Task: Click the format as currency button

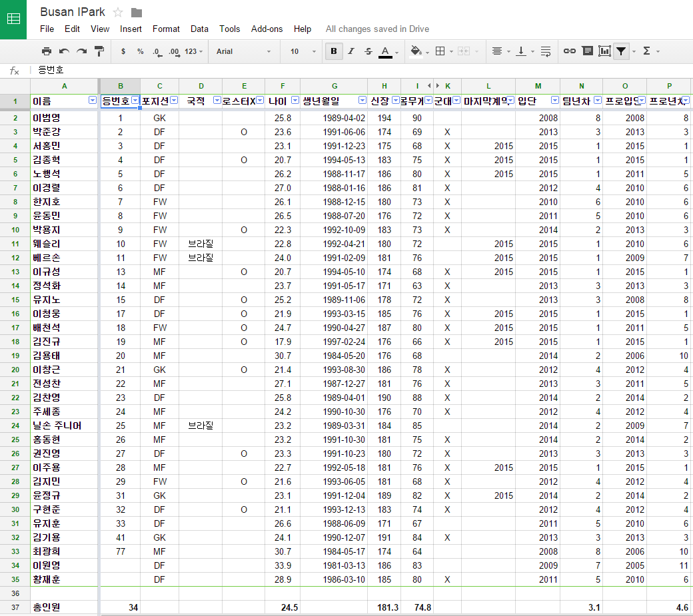Action: click(x=123, y=51)
